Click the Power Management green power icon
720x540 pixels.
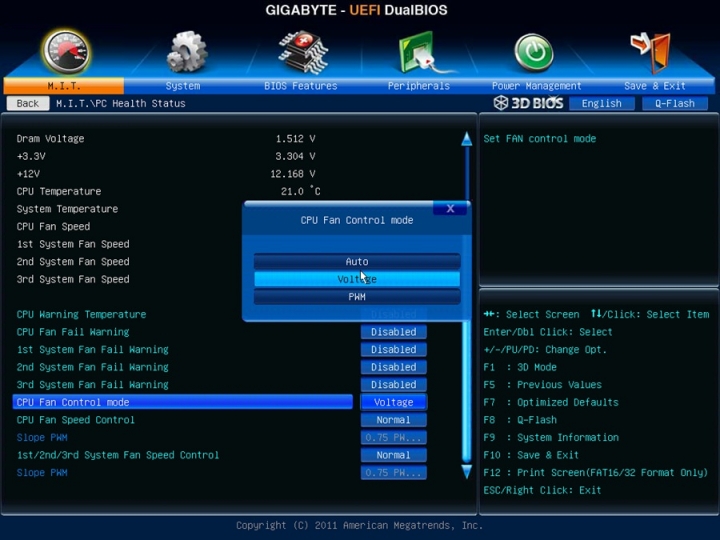[534, 52]
